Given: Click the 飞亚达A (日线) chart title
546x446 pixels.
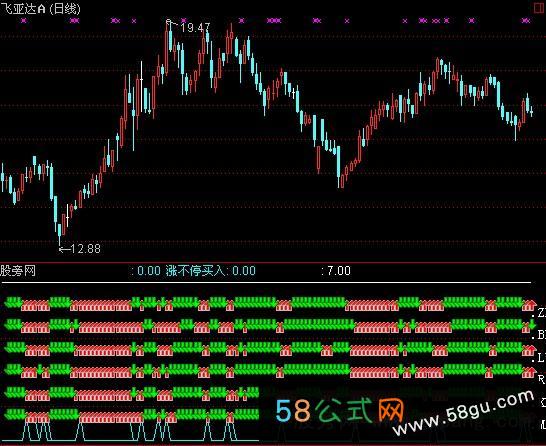Looking at the screenshot, I should 40,9.
